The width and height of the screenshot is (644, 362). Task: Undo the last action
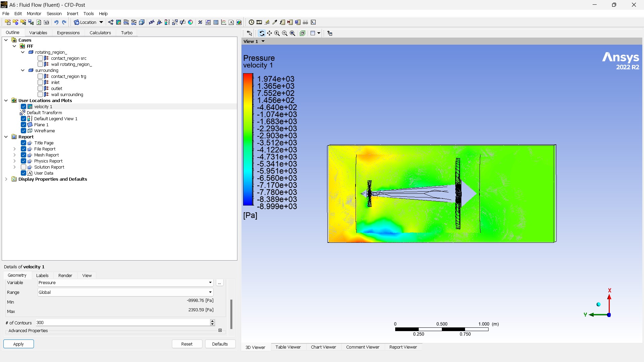[x=56, y=22]
